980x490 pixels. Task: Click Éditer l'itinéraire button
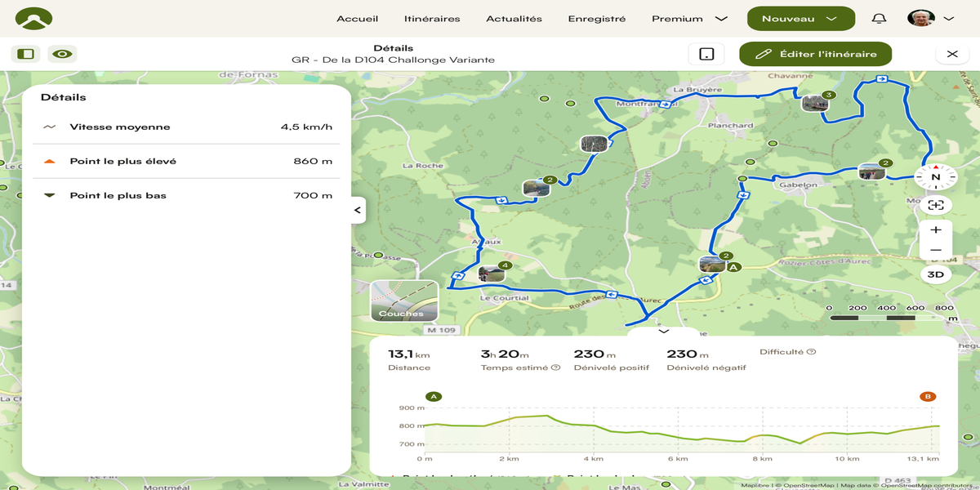[815, 54]
